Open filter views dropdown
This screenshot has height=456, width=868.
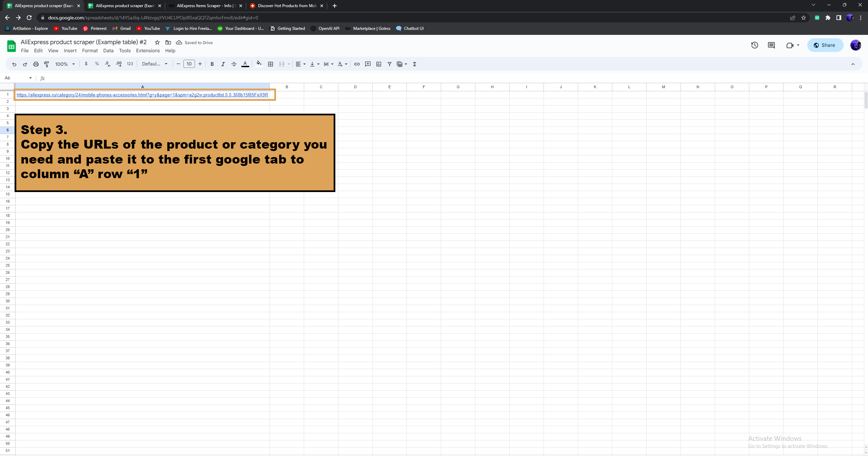tap(402, 64)
